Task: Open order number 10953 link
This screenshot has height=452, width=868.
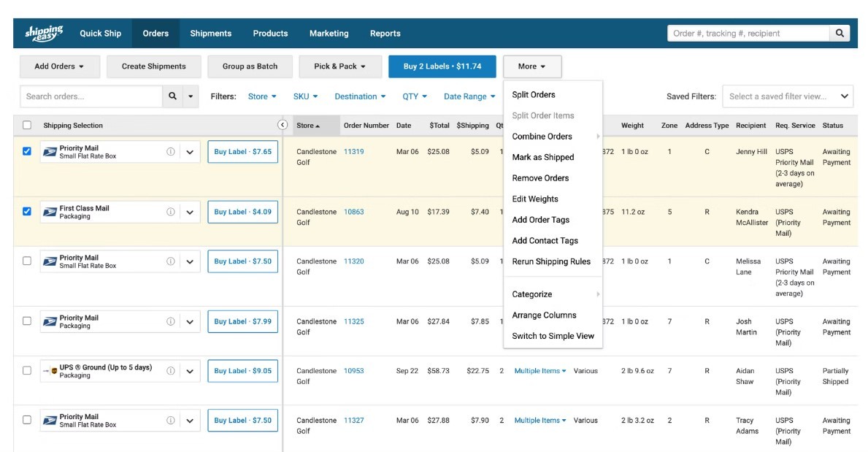Action: [x=353, y=371]
